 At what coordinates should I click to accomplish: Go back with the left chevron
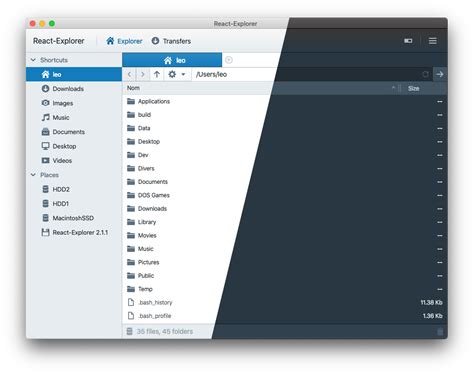click(129, 74)
